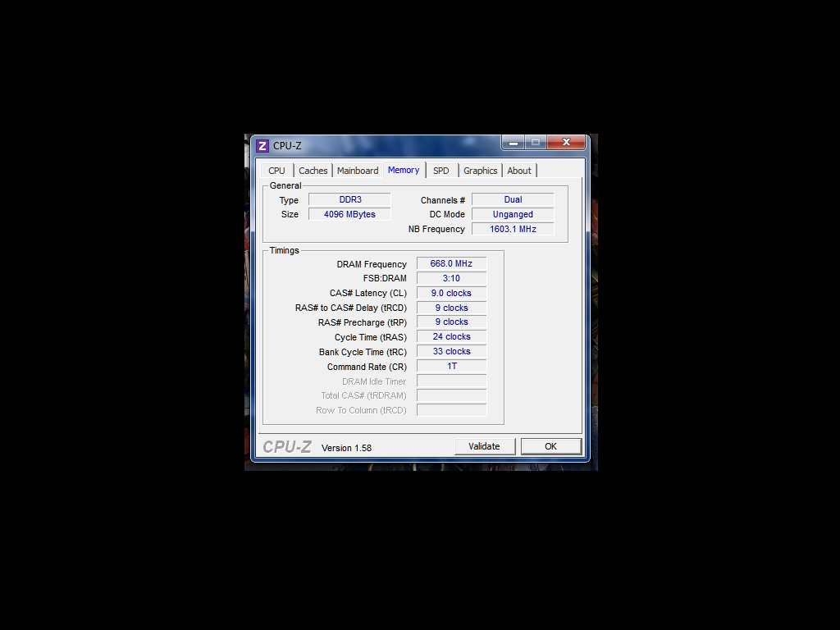840x630 pixels.
Task: Click the empty DRAM Idle Timer field
Action: [x=452, y=381]
